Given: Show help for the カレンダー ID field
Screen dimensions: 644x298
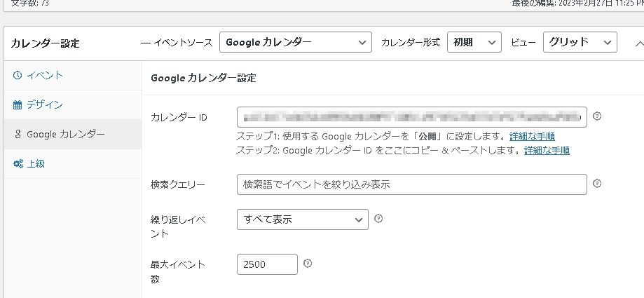Looking at the screenshot, I should pos(597,116).
